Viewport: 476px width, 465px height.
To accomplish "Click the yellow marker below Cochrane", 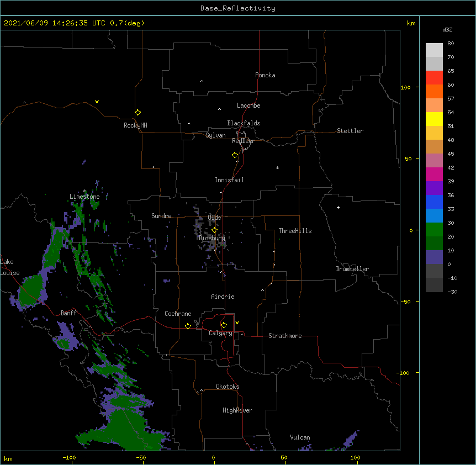I will coord(188,326).
